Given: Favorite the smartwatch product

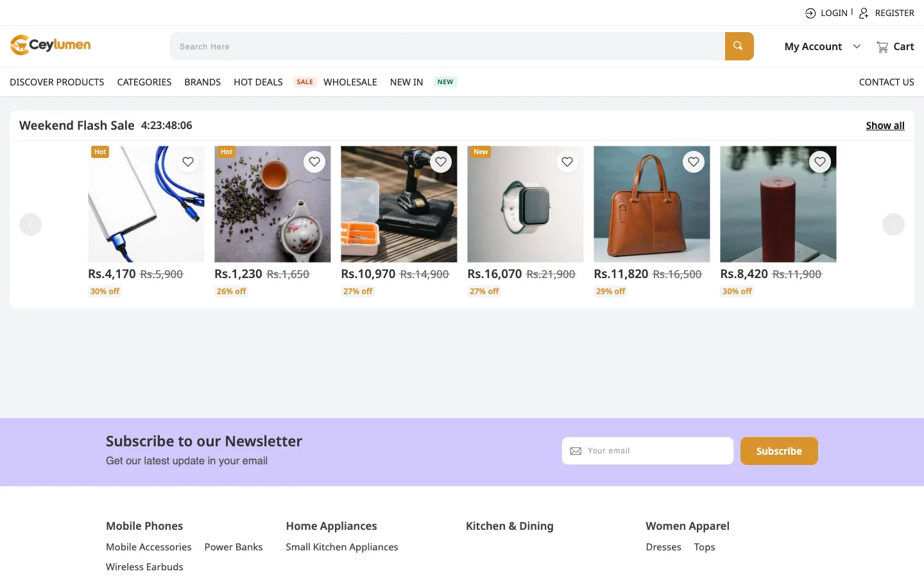Looking at the screenshot, I should (567, 162).
